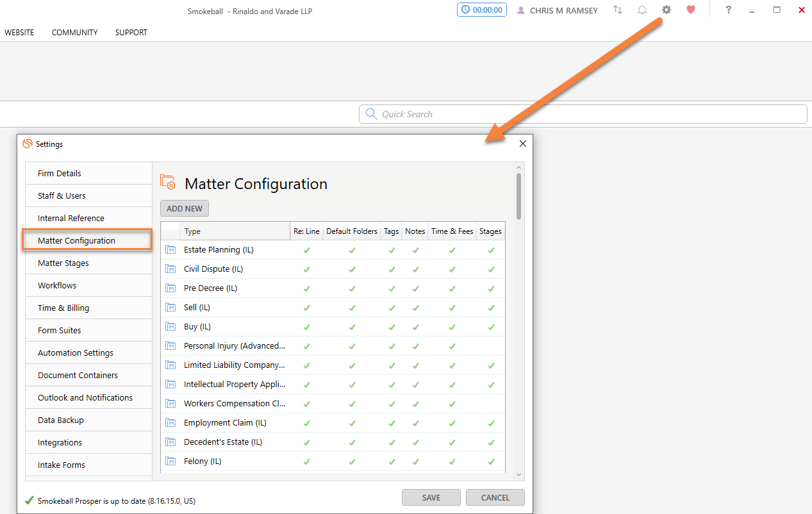The height and width of the screenshot is (514, 812).
Task: Select the Employment Claim (IL) row text
Action: tap(225, 423)
